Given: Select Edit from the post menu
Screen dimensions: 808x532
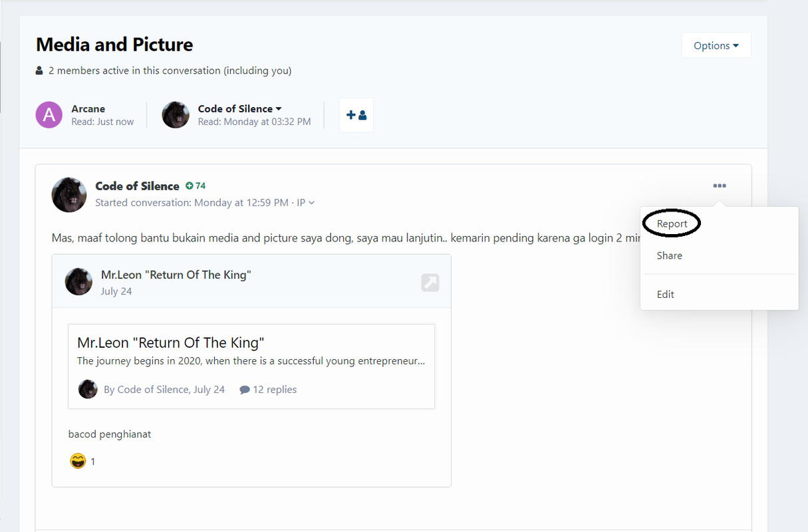Looking at the screenshot, I should coord(666,294).
